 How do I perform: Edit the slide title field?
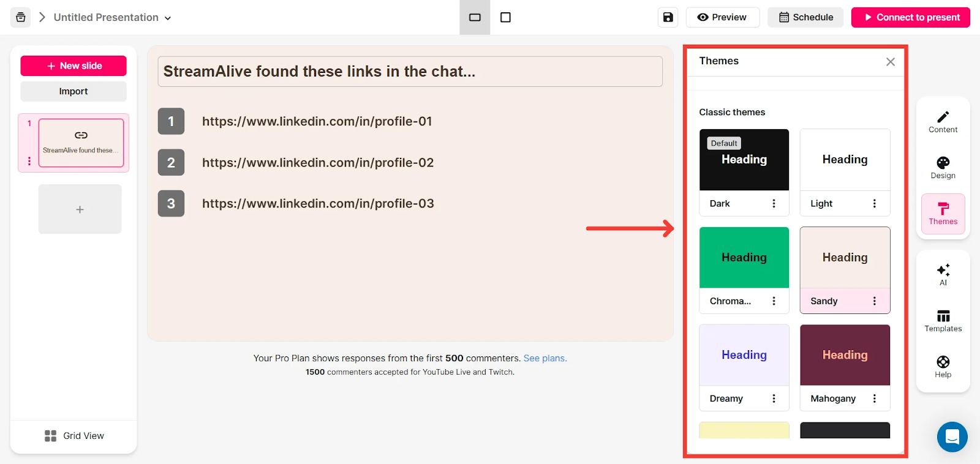(x=410, y=72)
